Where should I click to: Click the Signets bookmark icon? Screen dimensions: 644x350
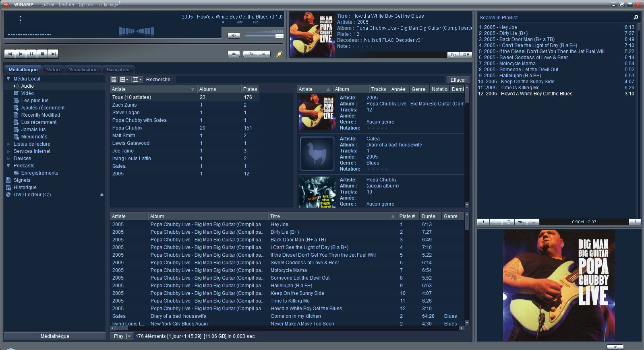(x=8, y=180)
